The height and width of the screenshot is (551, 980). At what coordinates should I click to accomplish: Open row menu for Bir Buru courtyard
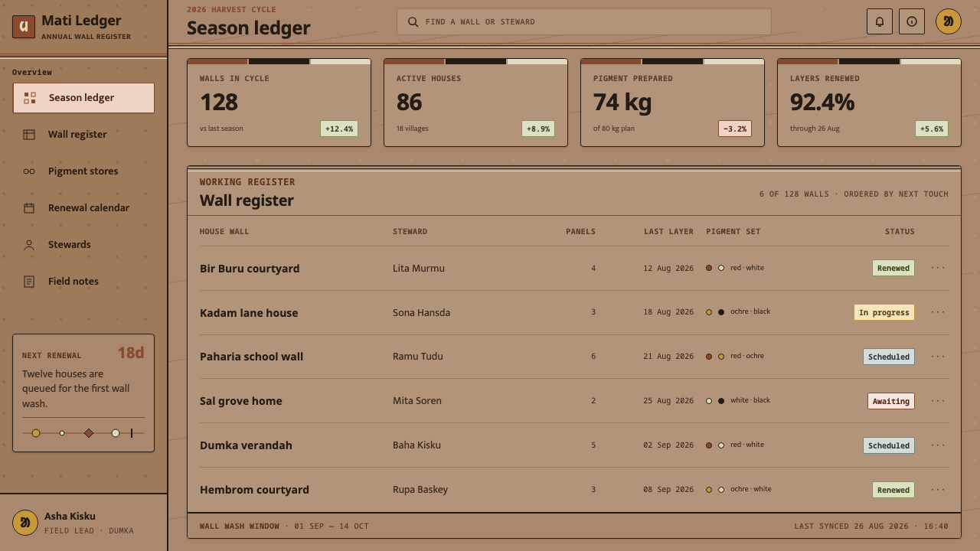tap(938, 268)
